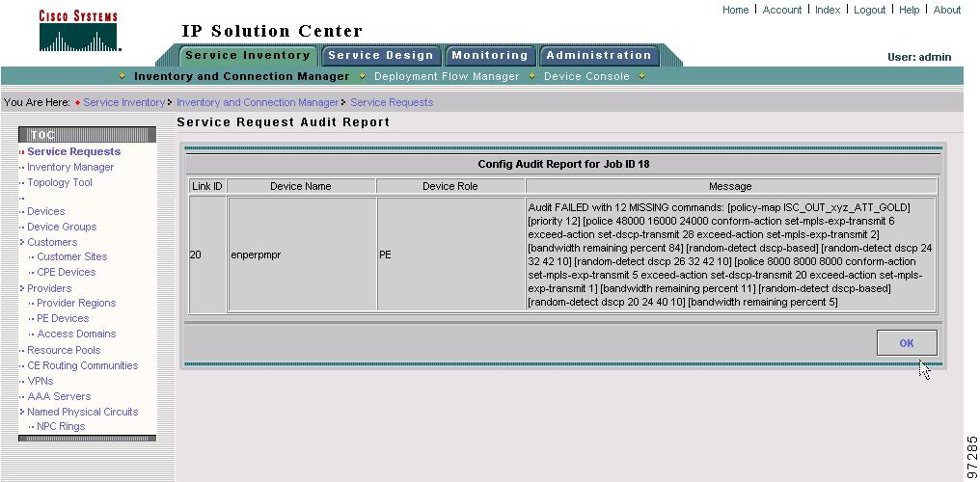Click the Device Name column header
This screenshot has width=980, height=482.
[x=301, y=186]
